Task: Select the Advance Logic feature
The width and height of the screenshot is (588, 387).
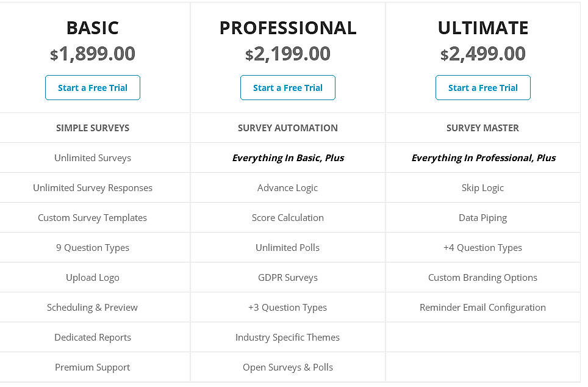Action: (287, 187)
